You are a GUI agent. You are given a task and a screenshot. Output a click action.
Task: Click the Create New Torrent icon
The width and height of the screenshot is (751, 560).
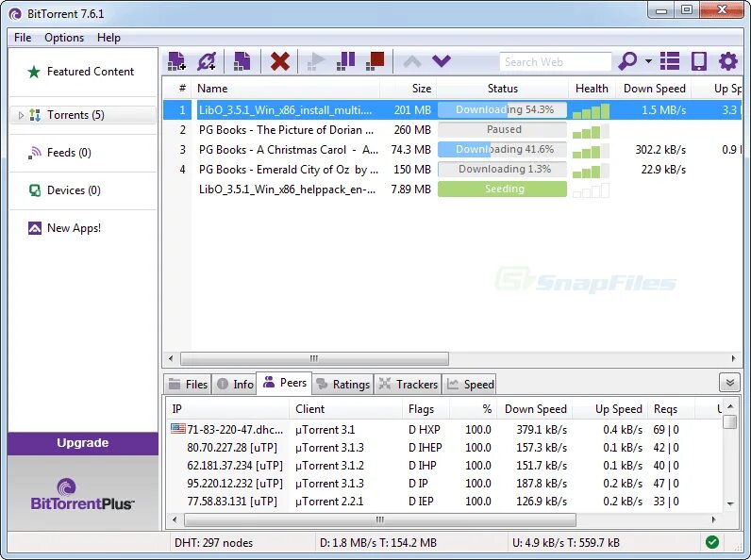pyautogui.click(x=242, y=61)
